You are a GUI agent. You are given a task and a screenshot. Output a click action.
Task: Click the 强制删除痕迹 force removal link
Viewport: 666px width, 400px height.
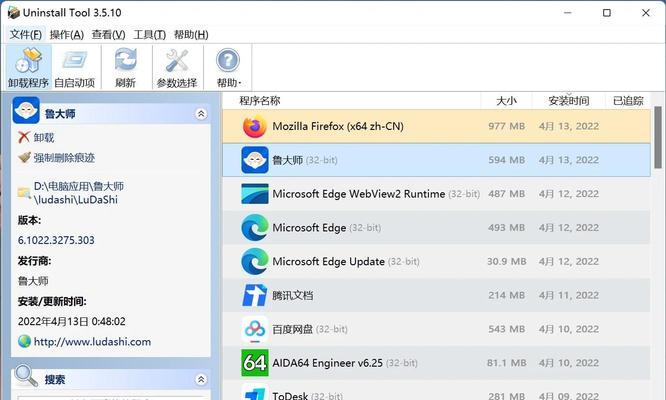64,158
